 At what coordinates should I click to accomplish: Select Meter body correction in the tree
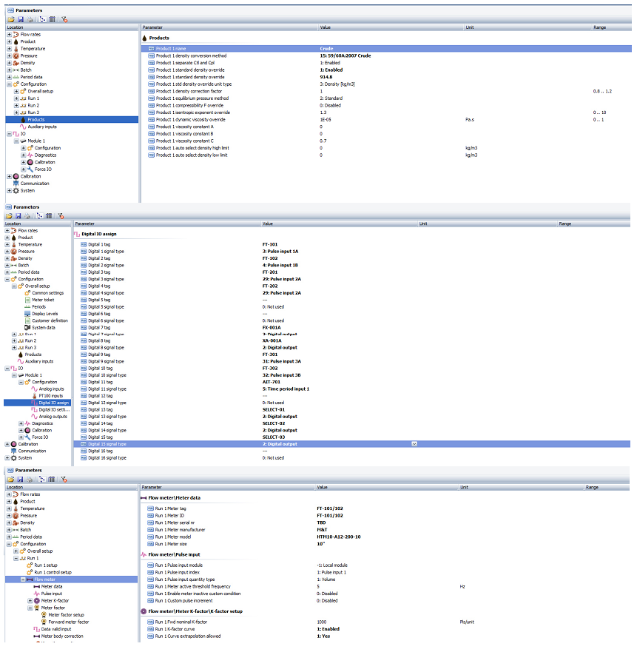point(62,636)
